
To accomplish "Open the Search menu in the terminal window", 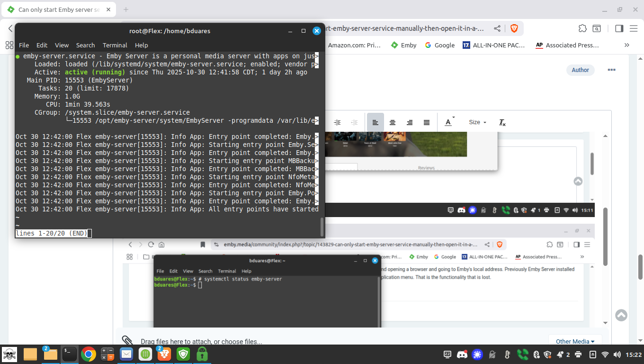I will (85, 45).
